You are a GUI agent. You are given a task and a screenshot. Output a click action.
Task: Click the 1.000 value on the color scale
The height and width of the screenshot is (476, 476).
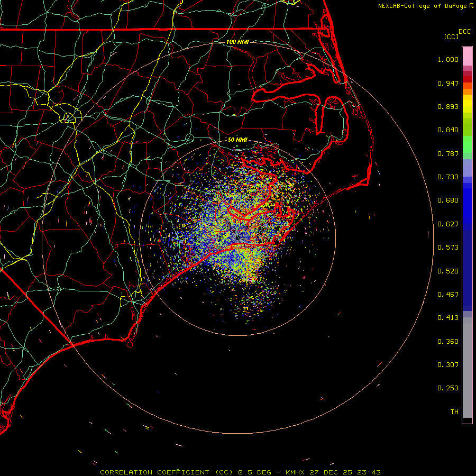tap(448, 59)
